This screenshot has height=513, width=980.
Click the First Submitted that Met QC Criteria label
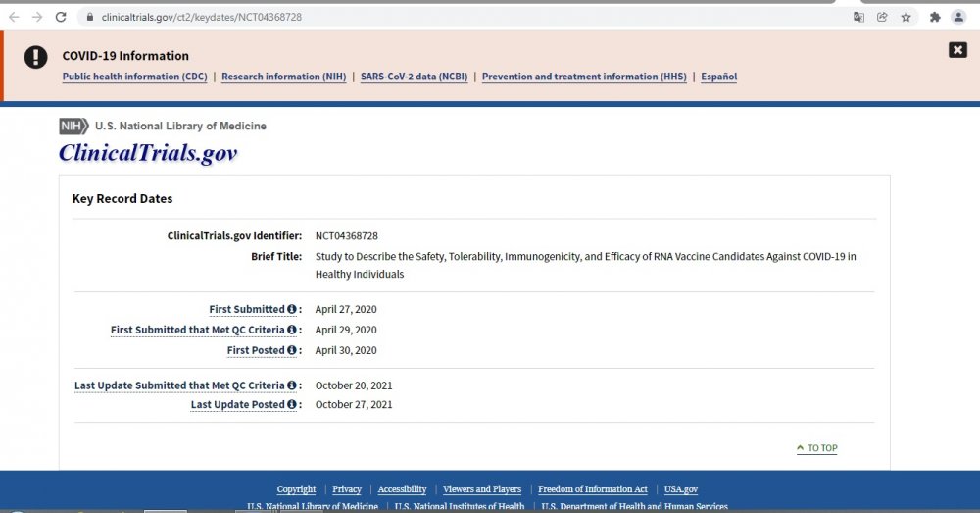pos(198,331)
